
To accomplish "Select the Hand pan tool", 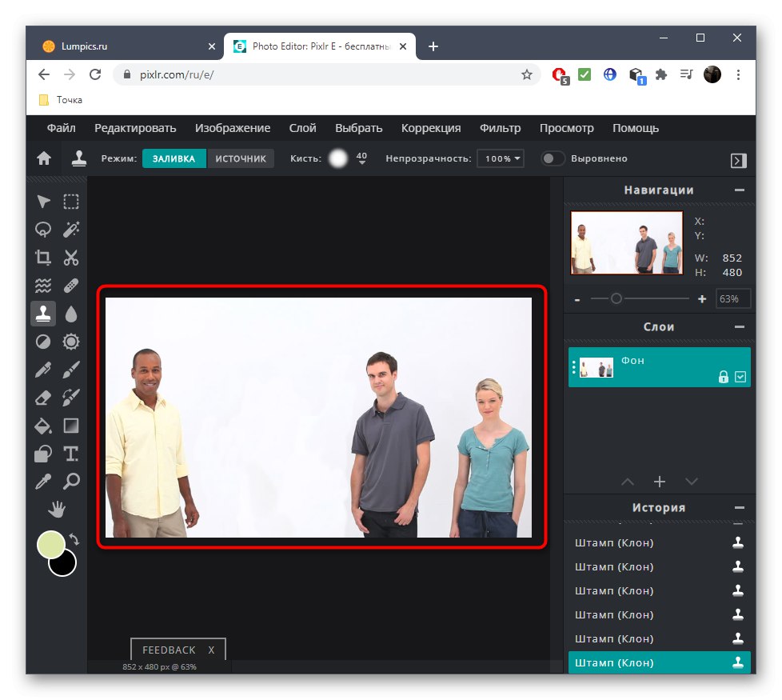I will coord(57,510).
